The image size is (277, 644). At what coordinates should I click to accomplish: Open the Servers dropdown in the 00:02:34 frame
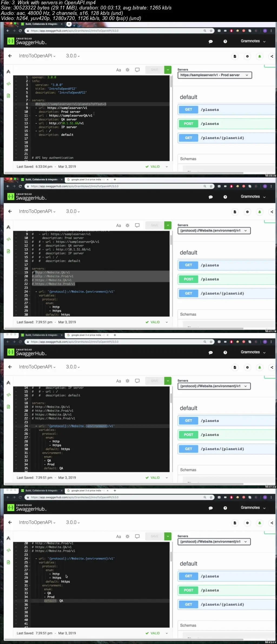tap(214, 542)
